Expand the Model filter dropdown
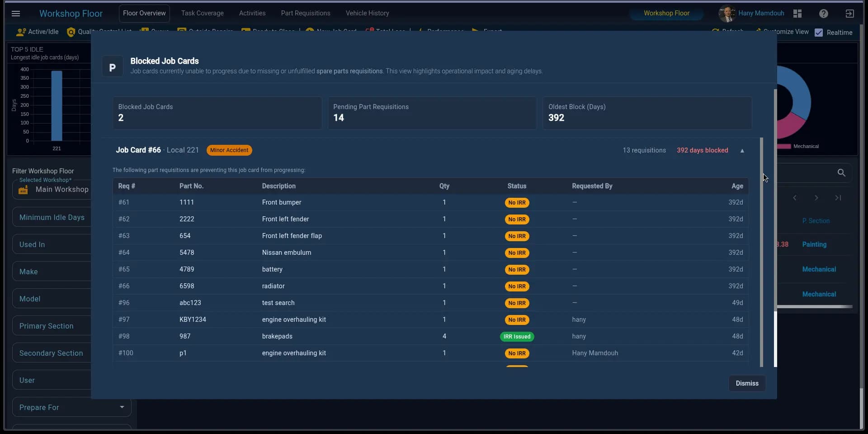The image size is (868, 434). pyautogui.click(x=51, y=299)
